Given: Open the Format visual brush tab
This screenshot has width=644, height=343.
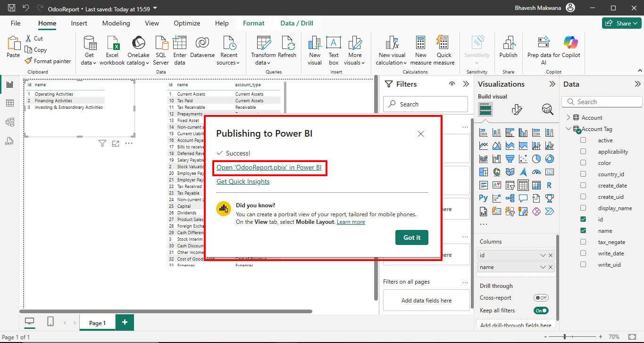Looking at the screenshot, I should point(517,109).
